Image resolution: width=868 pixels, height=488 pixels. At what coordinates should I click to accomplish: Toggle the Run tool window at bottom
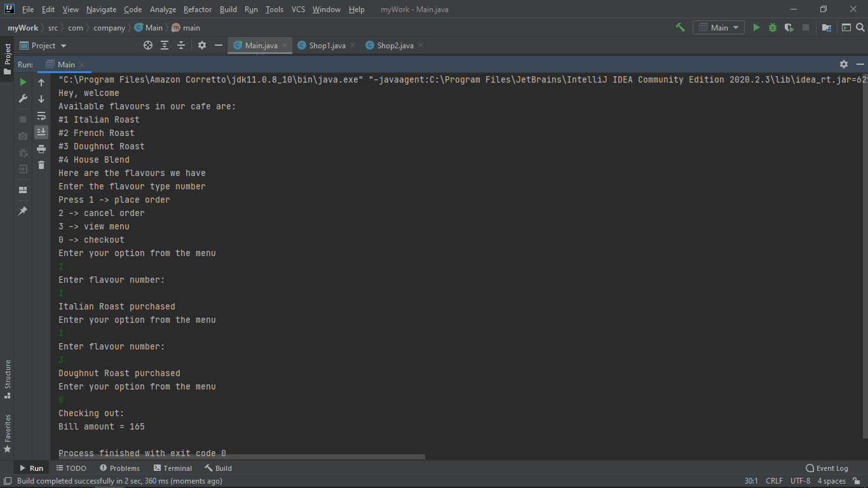31,468
